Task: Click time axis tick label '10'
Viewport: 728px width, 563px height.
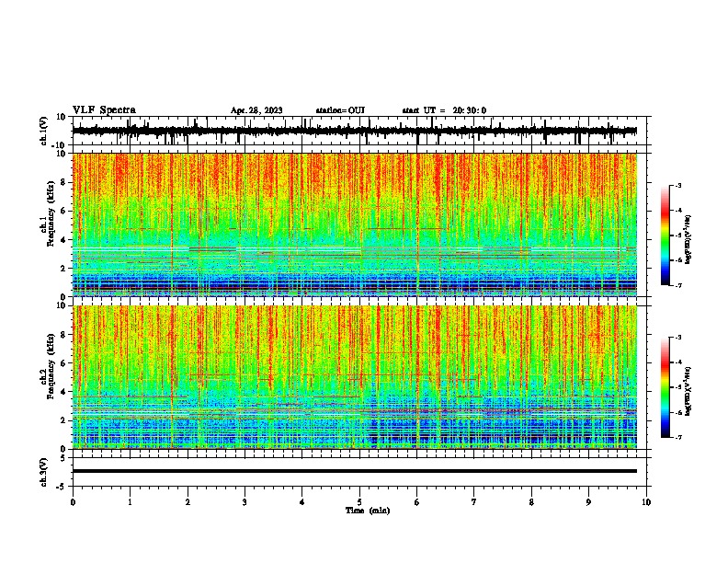Action: (646, 502)
